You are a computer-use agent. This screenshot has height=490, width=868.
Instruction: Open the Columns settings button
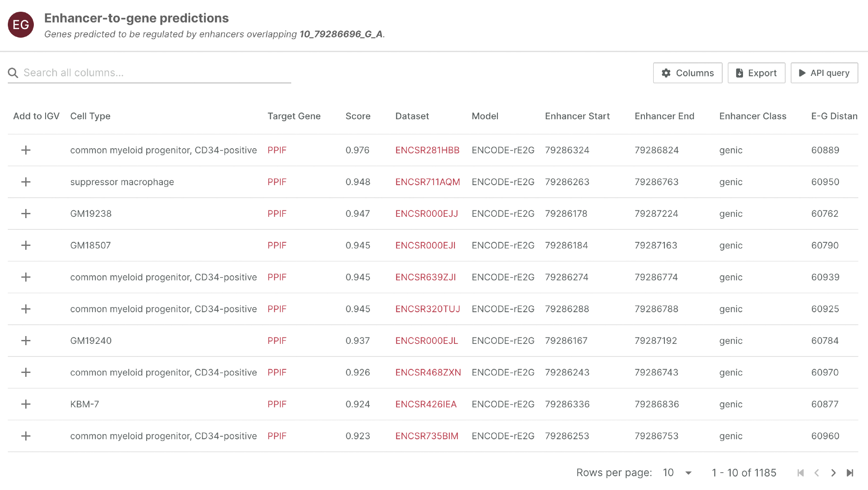click(x=687, y=73)
